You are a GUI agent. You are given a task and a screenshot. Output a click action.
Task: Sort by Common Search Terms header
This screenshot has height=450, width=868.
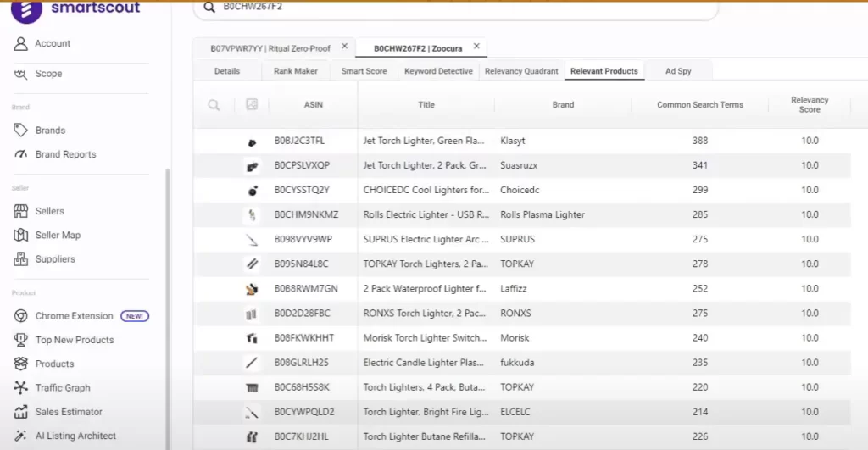pyautogui.click(x=699, y=104)
